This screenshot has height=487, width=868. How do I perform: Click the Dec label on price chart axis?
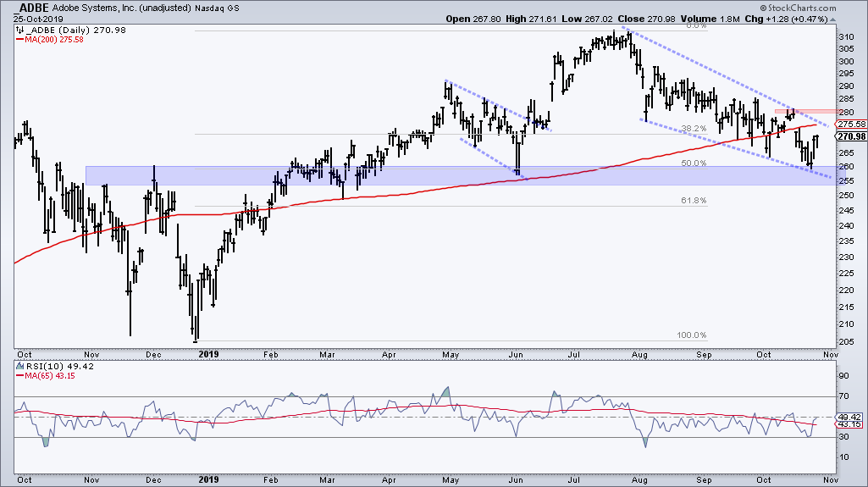click(153, 354)
